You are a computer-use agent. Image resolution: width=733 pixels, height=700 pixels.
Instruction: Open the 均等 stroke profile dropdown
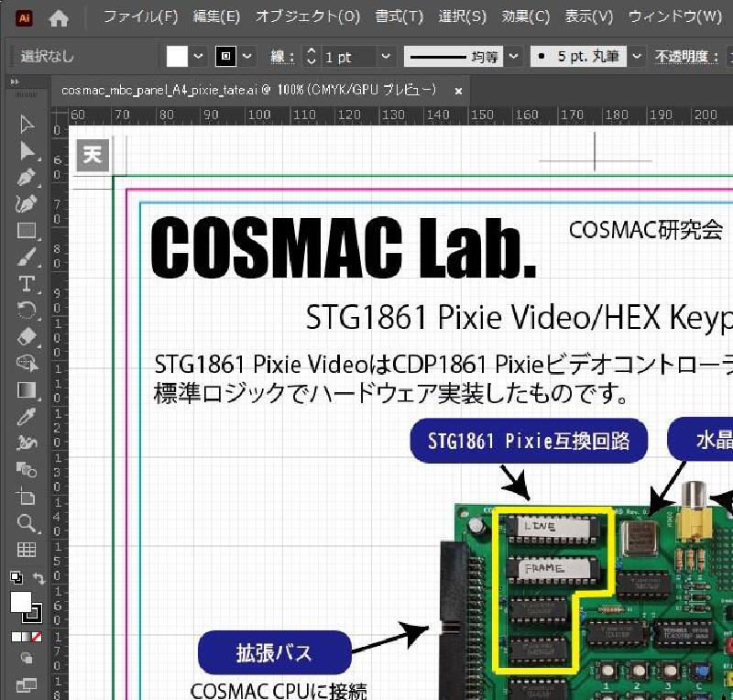[x=513, y=56]
